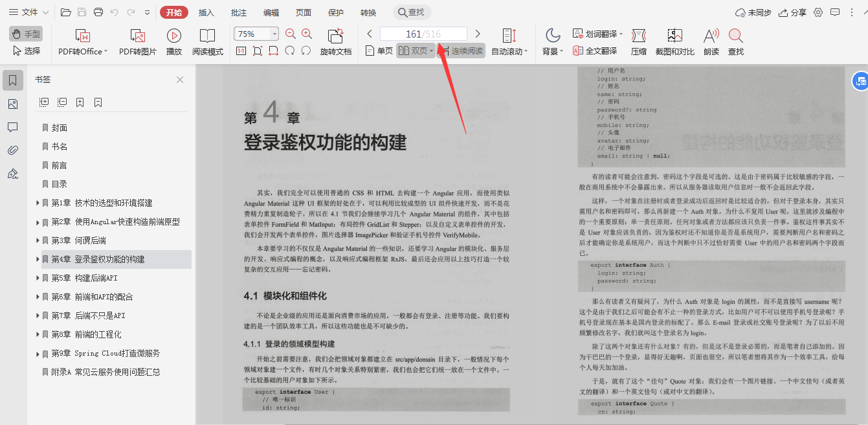Click the undo arrow icon
The width and height of the screenshot is (868, 425).
coord(115,12)
